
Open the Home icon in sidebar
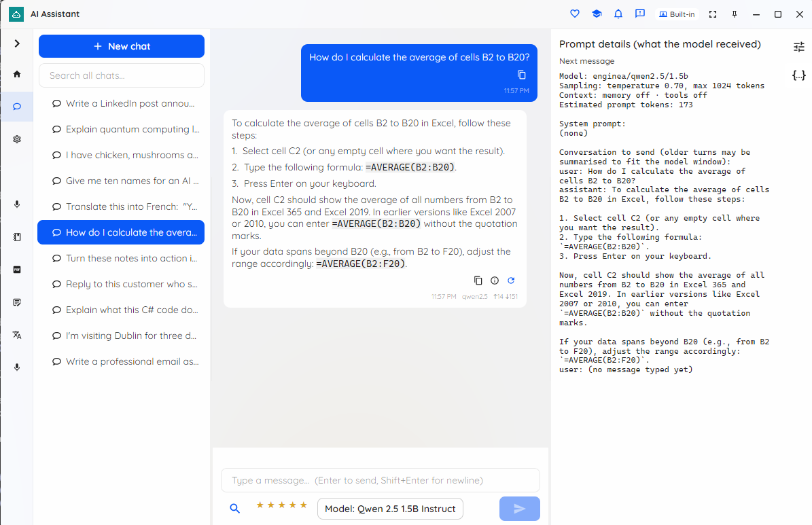pos(17,74)
